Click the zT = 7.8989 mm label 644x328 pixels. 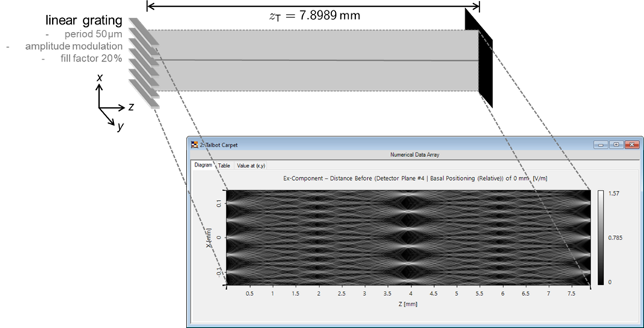[x=313, y=16]
